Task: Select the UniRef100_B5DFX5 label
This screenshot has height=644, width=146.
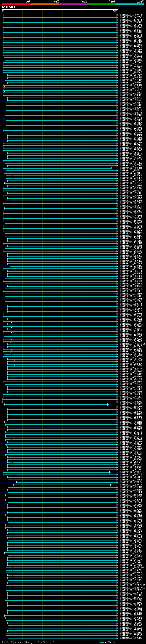Action: (x=131, y=597)
